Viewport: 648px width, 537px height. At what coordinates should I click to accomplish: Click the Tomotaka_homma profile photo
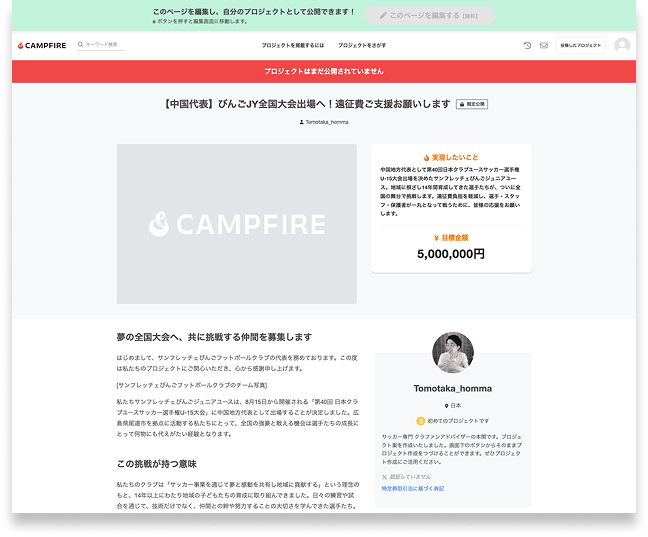(x=452, y=353)
